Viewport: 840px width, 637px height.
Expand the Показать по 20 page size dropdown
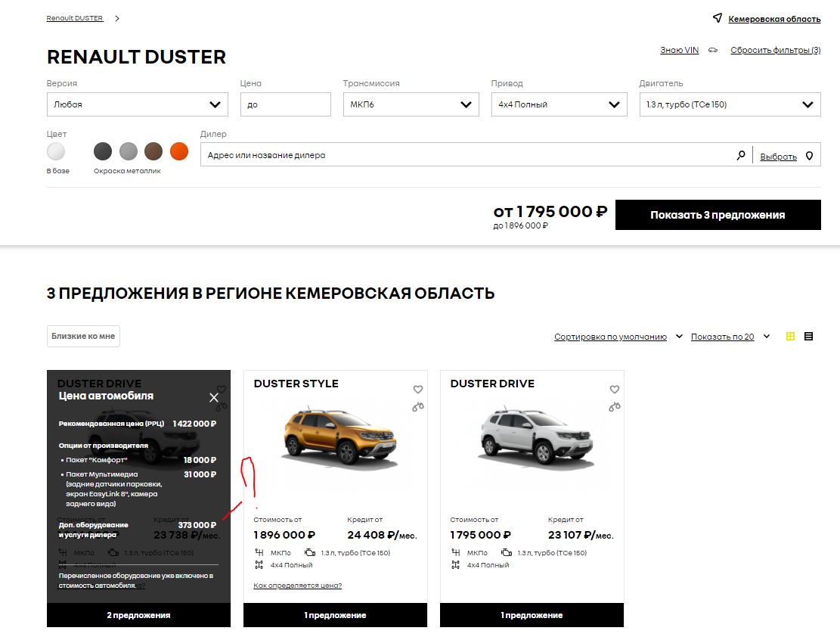pyautogui.click(x=730, y=337)
